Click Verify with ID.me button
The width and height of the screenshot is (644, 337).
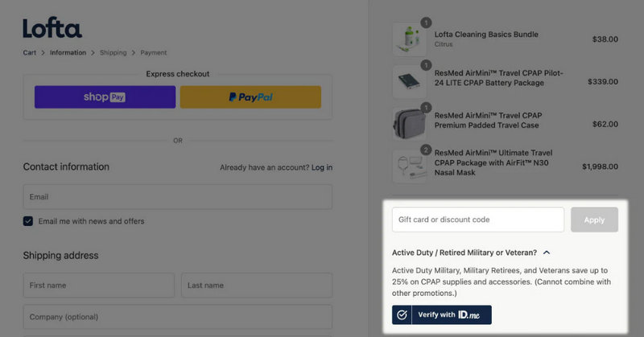tap(441, 314)
